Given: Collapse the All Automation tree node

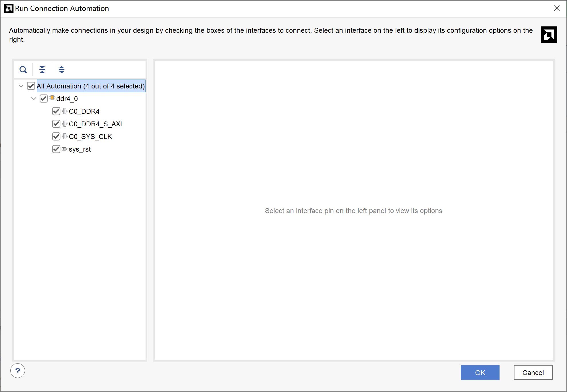Looking at the screenshot, I should pyautogui.click(x=21, y=86).
